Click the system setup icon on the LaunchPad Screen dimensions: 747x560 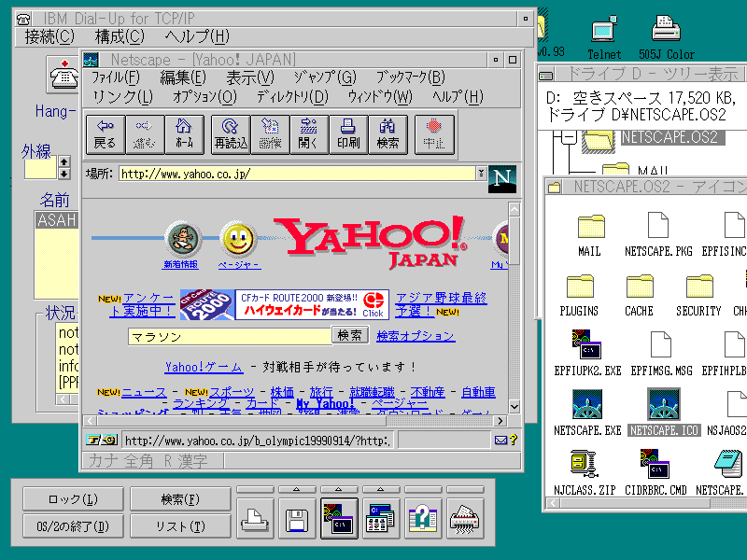pos(381,519)
